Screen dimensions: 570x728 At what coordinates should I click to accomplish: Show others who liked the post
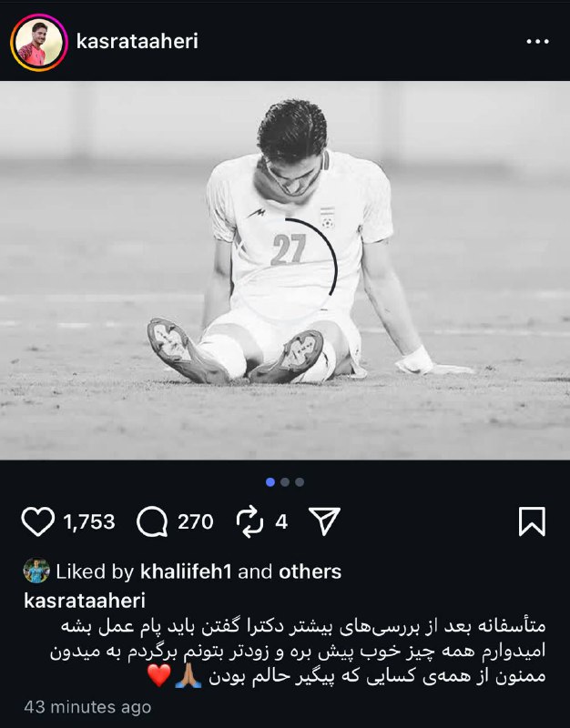point(310,571)
